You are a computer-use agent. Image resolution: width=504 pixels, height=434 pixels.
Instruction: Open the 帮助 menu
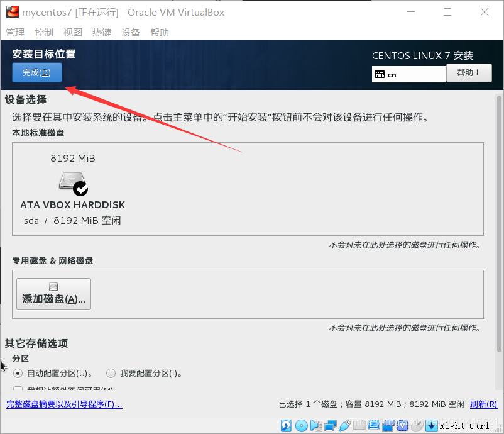160,32
